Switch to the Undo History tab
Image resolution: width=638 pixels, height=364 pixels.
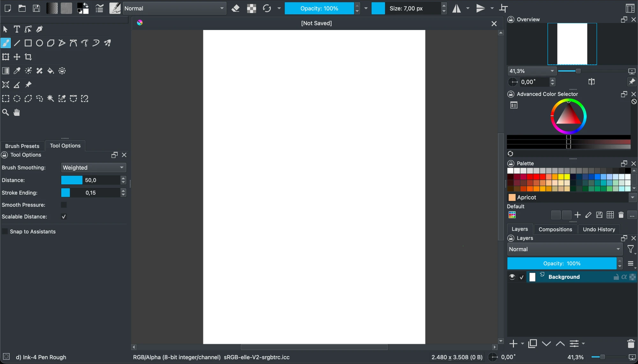pos(599,229)
